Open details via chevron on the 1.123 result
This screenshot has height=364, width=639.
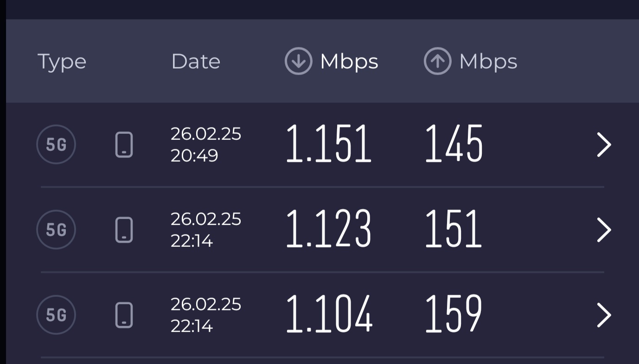point(604,230)
